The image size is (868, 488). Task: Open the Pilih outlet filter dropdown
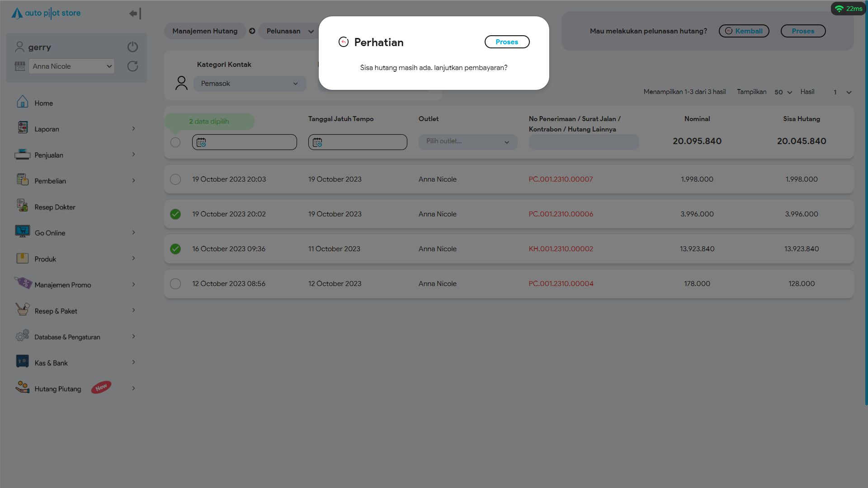(467, 142)
